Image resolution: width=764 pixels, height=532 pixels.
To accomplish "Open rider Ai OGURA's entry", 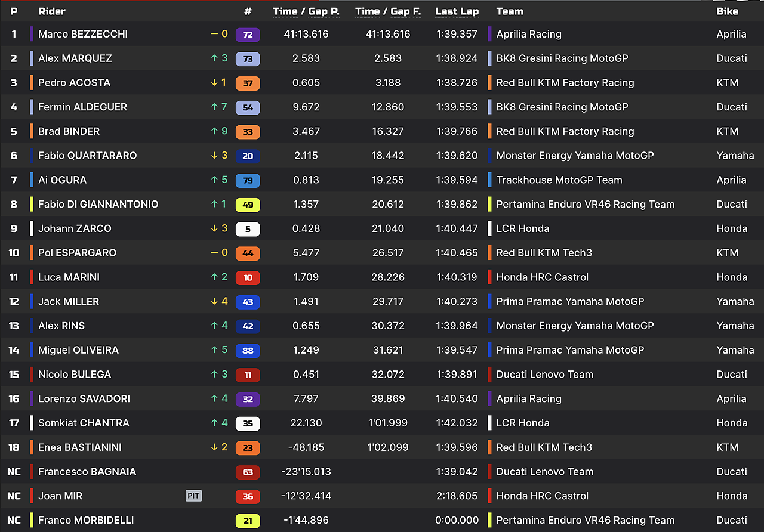I will click(62, 180).
